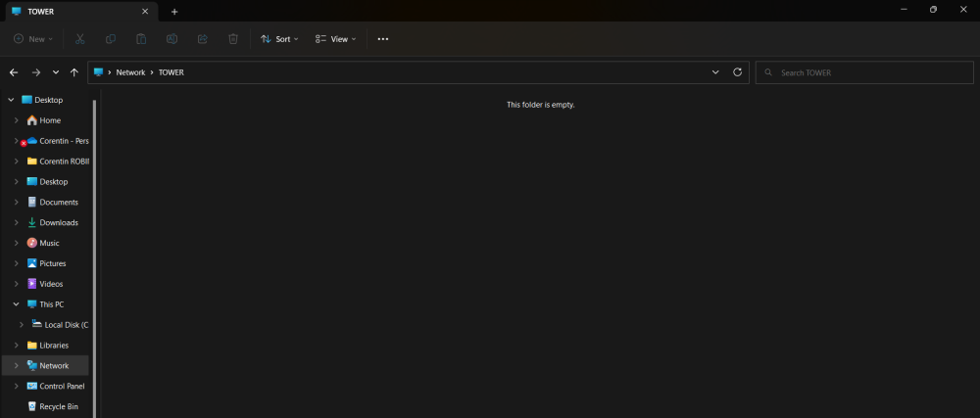Open the View dropdown menu

(335, 39)
